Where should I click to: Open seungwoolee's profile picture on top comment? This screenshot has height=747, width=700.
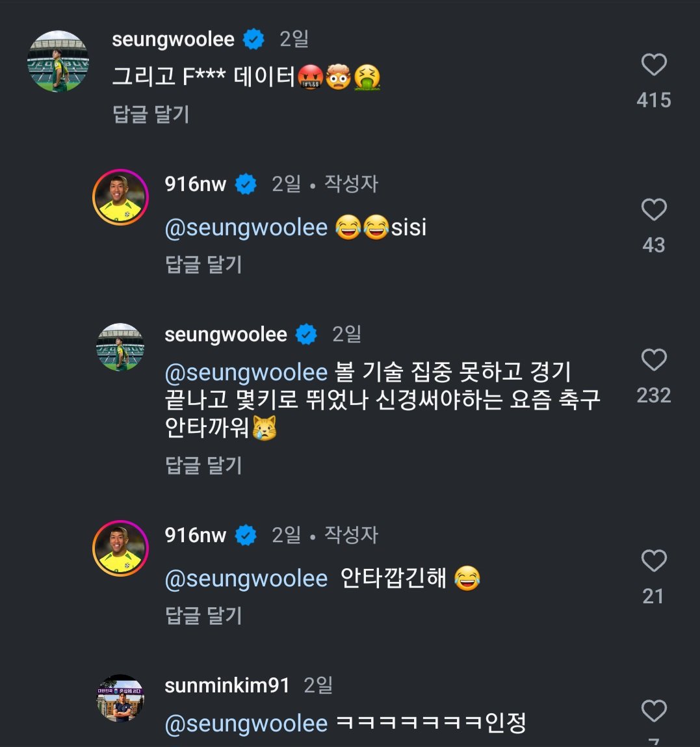[x=58, y=61]
